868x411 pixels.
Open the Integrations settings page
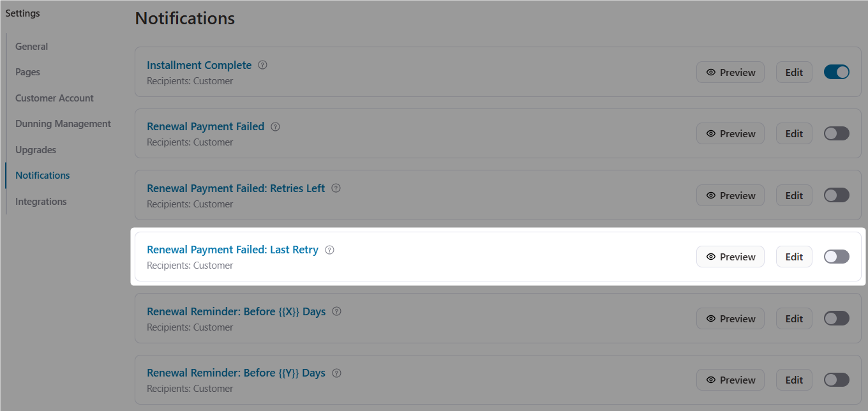40,201
